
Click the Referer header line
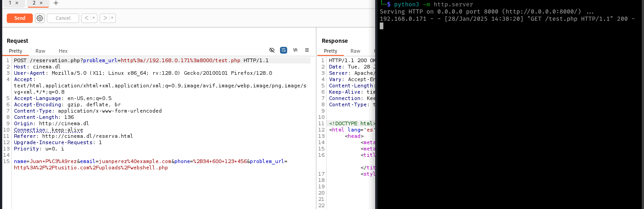pyautogui.click(x=73, y=136)
